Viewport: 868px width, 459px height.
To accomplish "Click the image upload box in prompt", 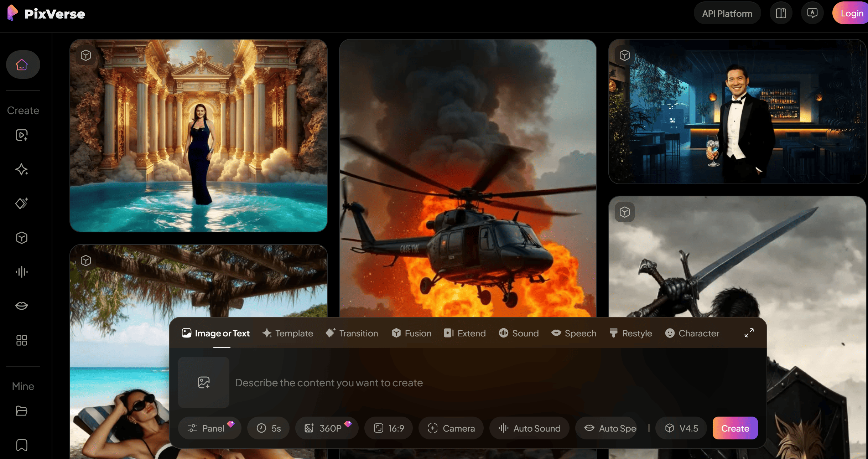I will point(203,382).
